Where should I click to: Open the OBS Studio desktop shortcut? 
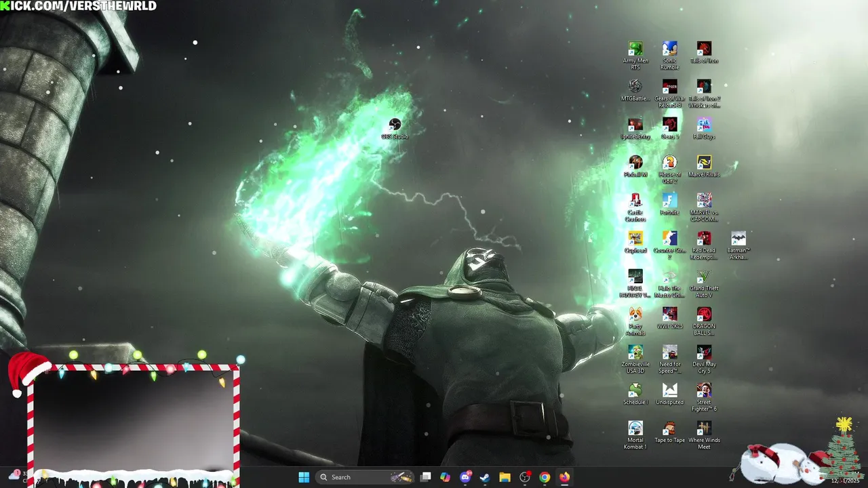pos(395,128)
